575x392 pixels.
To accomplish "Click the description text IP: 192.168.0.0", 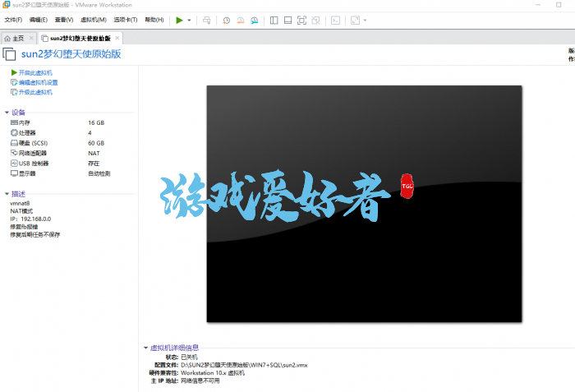I will [30, 219].
